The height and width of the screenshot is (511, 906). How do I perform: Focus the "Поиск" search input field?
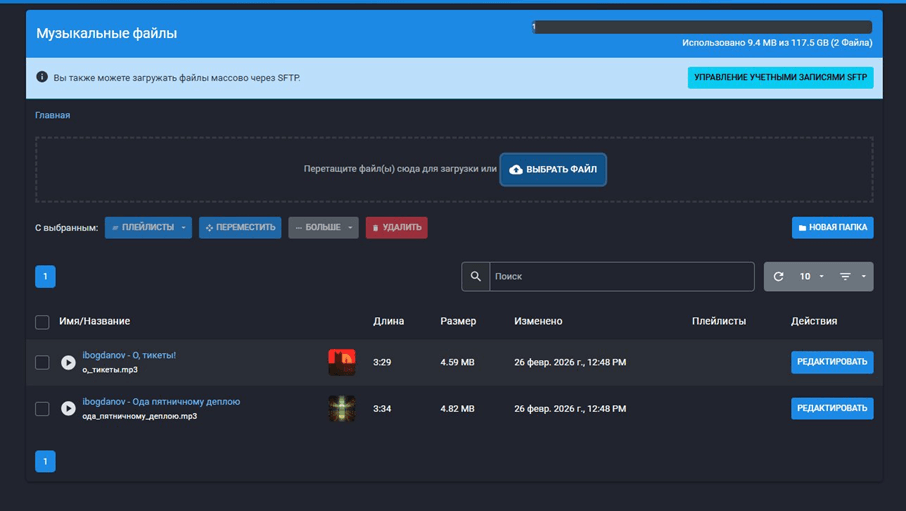click(621, 277)
